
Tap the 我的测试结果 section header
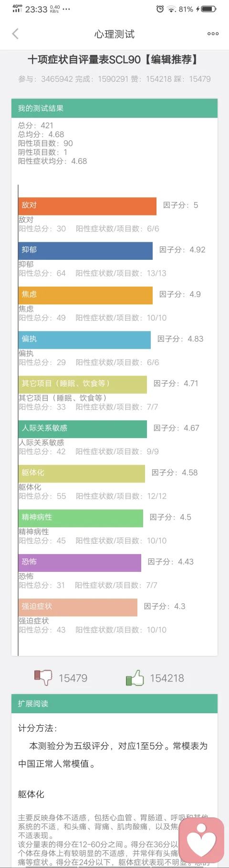[114, 108]
